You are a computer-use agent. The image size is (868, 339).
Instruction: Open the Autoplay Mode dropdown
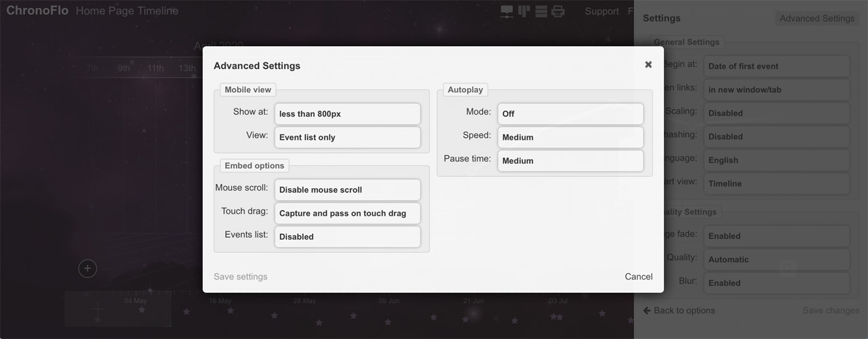coord(570,114)
